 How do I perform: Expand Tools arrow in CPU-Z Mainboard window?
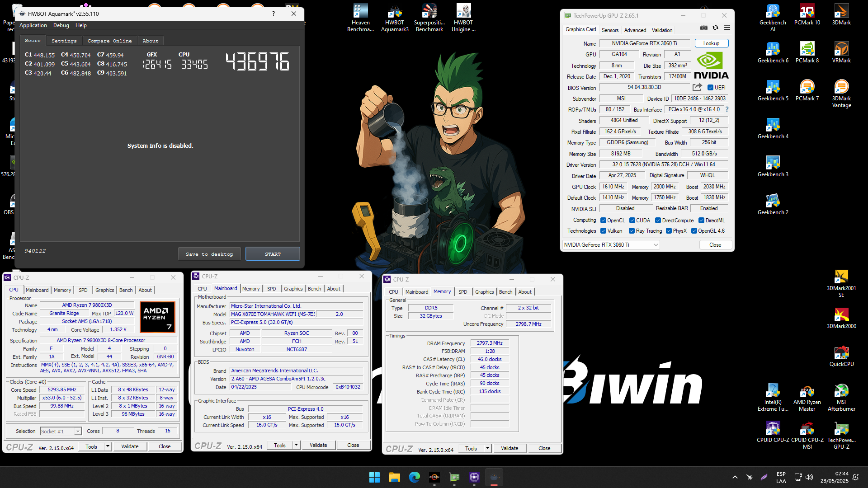[x=296, y=445]
